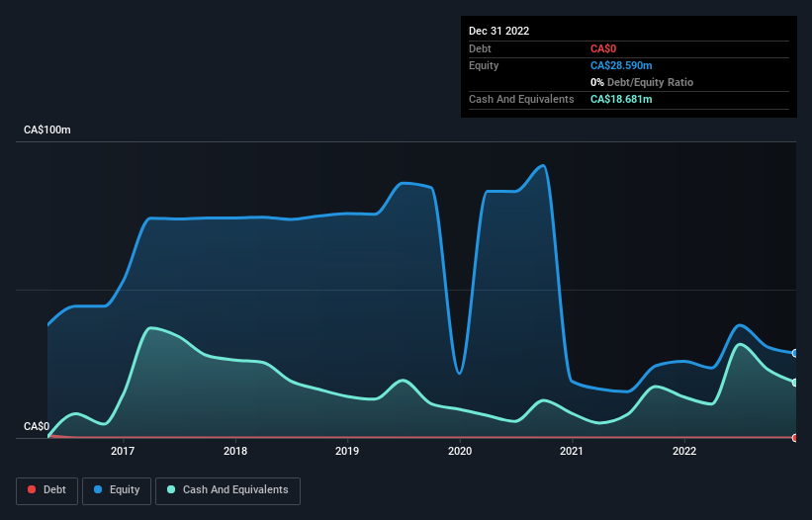Click the Dec 31 2022 tooltip date

pos(498,31)
